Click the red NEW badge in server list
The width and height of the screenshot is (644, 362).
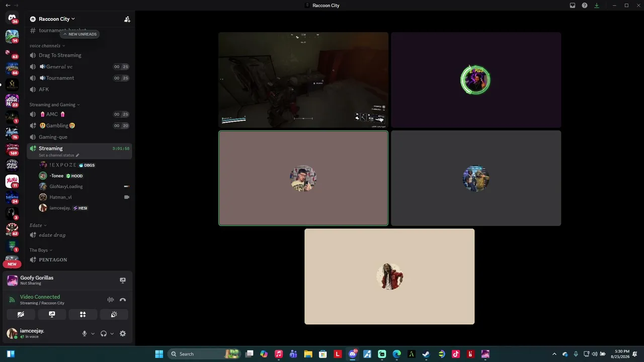point(12,264)
